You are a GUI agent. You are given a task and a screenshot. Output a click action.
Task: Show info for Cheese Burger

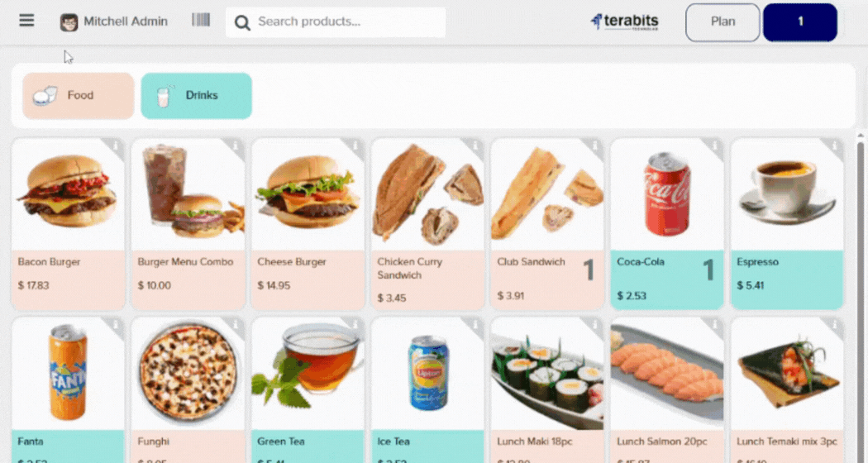355,147
